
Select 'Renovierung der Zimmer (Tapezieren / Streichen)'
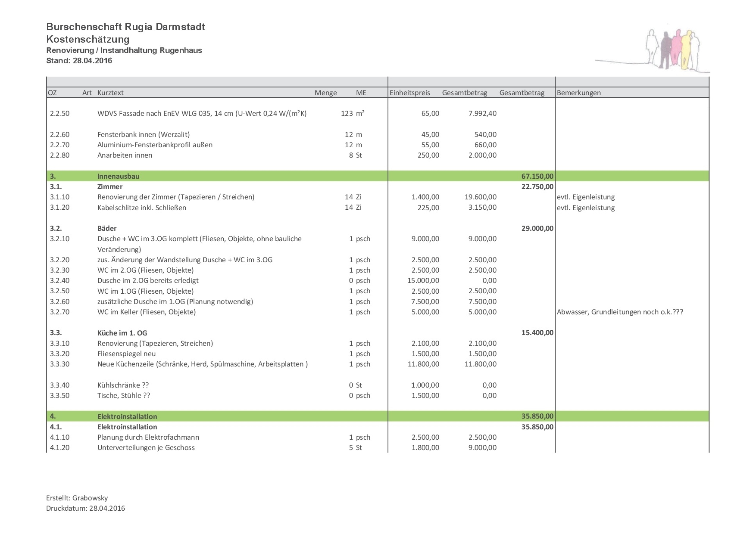pos(176,197)
